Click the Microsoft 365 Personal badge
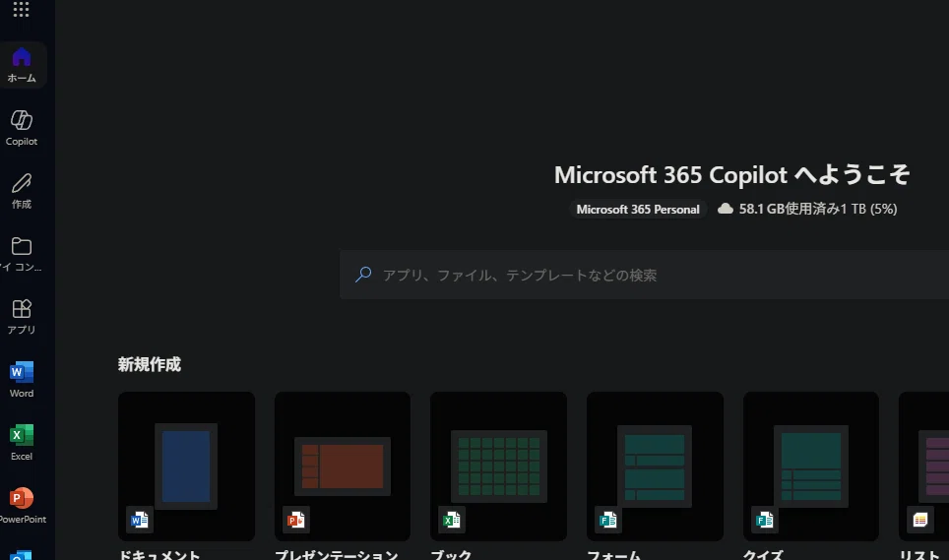949x560 pixels. click(638, 210)
